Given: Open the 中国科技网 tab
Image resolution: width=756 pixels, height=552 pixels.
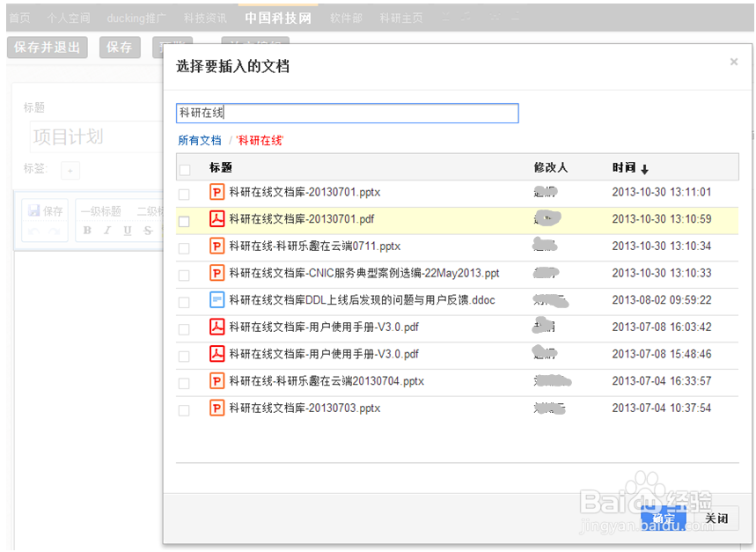Looking at the screenshot, I should (x=278, y=18).
